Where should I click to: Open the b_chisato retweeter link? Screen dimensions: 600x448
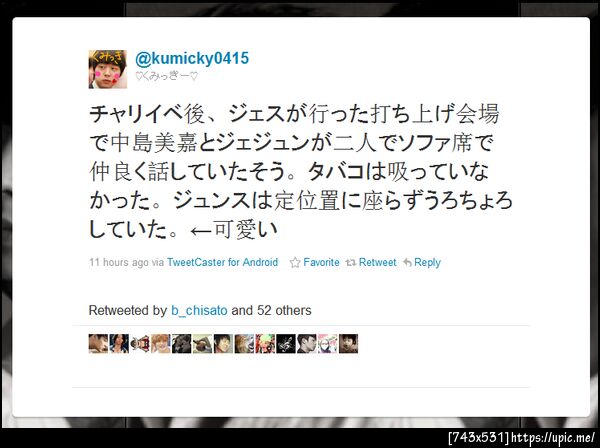(199, 310)
